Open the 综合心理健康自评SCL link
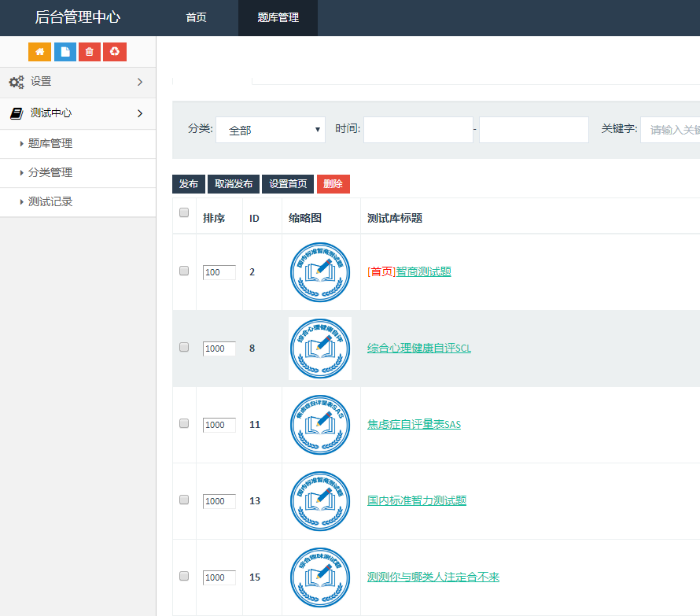Image resolution: width=700 pixels, height=616 pixels. coord(419,348)
